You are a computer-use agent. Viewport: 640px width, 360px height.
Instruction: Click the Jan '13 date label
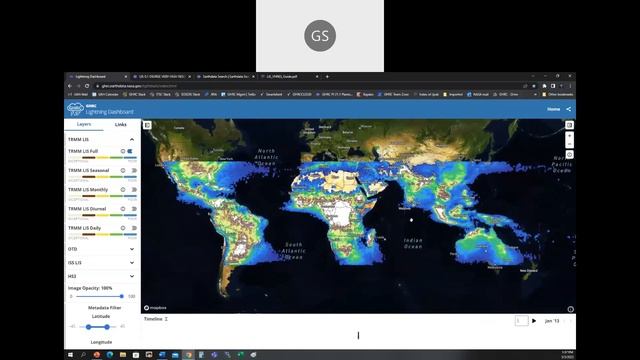pos(552,321)
